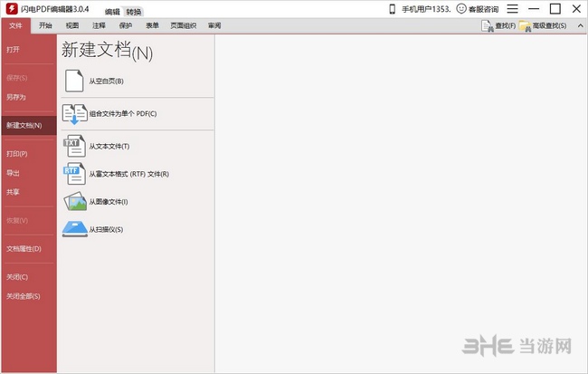Choose 打开 in the file sidebar
588x374 pixels.
tap(13, 49)
